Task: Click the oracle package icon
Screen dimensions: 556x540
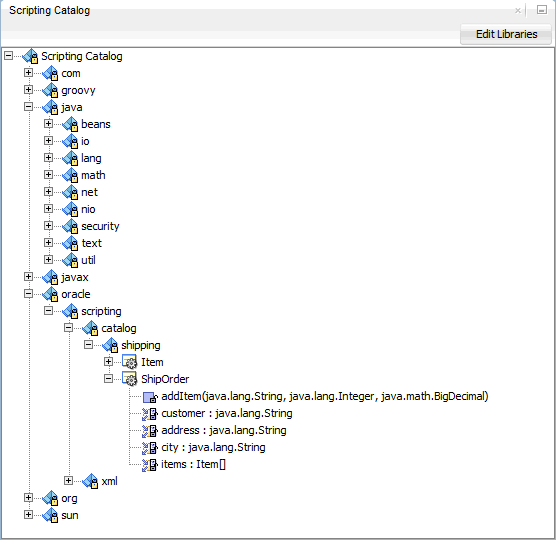Action: pos(50,294)
